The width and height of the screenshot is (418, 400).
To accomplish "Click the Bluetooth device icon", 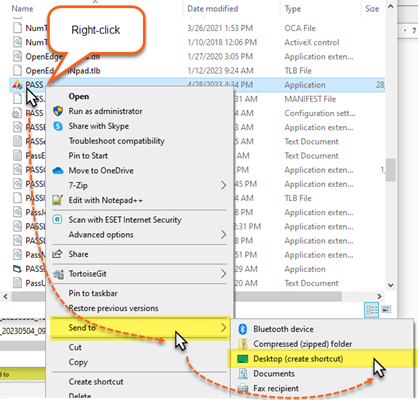I will [242, 329].
